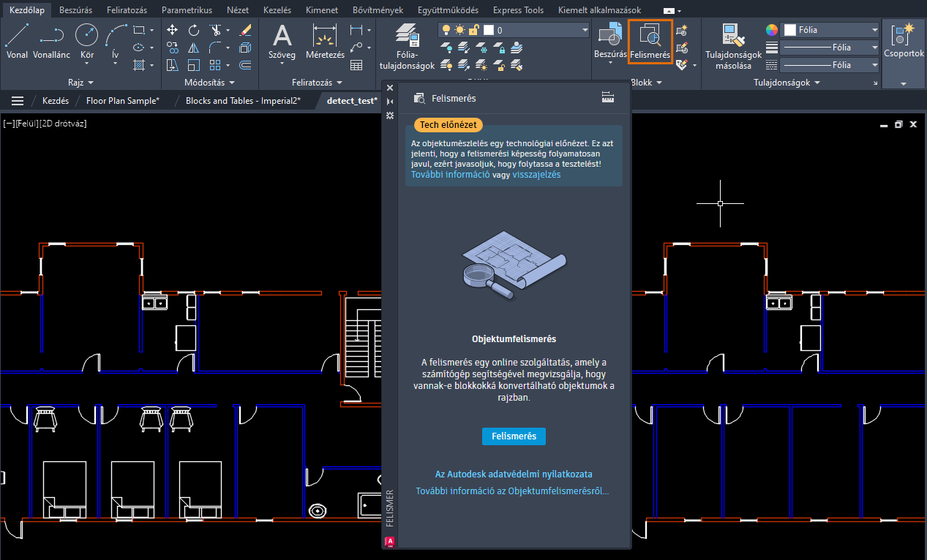Switch to Blocks and Tables drawing tab
The width and height of the screenshot is (927, 560).
pyautogui.click(x=243, y=101)
